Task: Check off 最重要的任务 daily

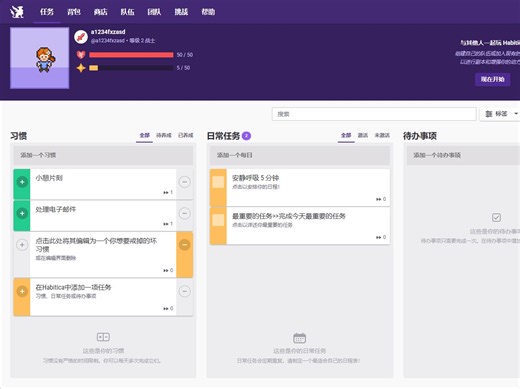Action: 218,220
